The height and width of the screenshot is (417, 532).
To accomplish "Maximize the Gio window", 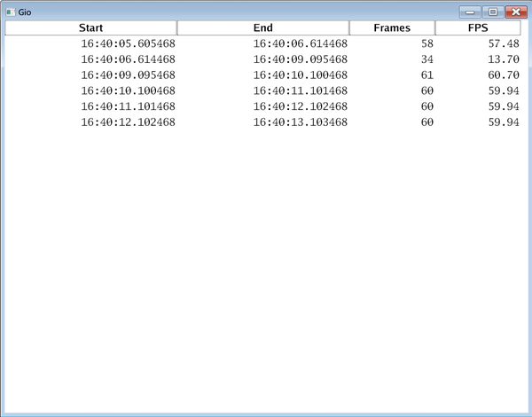I will pyautogui.click(x=491, y=12).
